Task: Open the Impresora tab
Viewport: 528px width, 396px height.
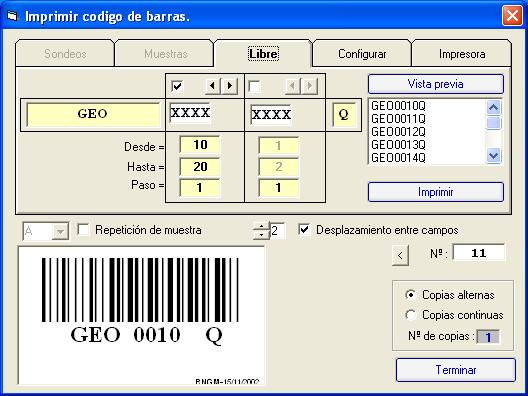Action: pos(462,54)
